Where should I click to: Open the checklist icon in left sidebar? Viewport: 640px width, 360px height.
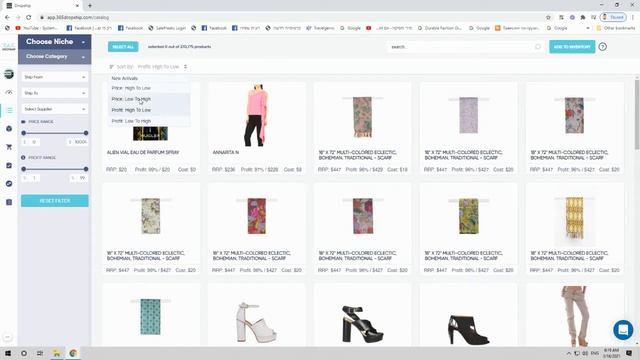click(x=9, y=165)
